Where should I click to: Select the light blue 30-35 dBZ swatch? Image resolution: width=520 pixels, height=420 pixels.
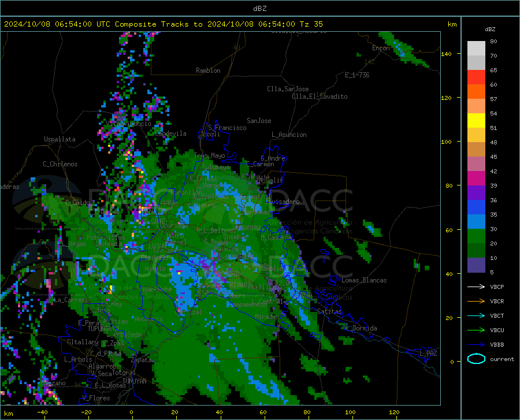coord(476,222)
